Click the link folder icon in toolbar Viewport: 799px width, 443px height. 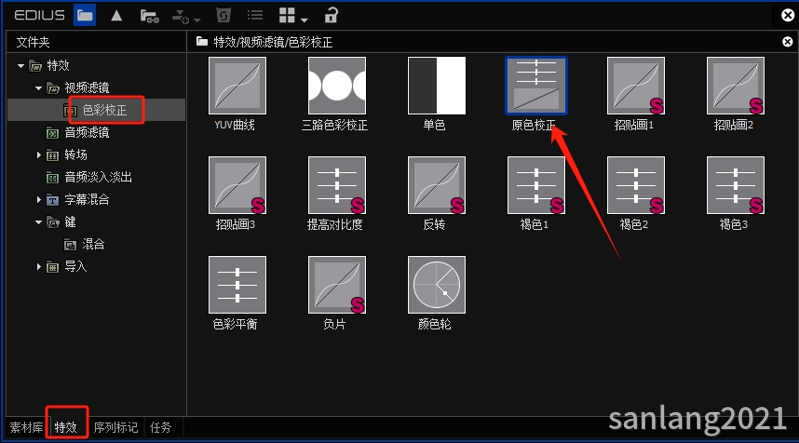coord(149,16)
